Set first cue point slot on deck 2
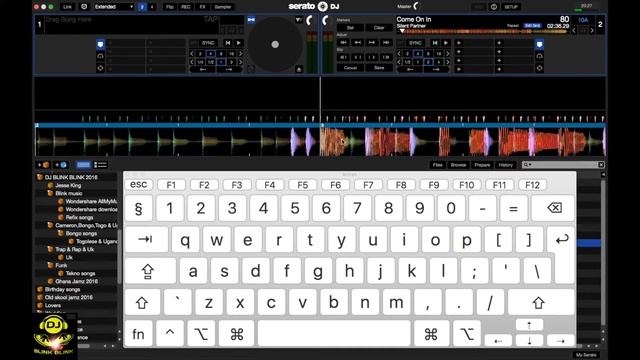 (459, 43)
